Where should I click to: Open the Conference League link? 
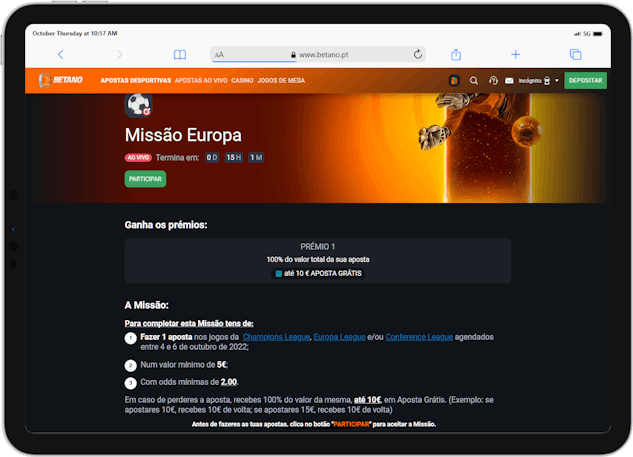pyautogui.click(x=419, y=337)
